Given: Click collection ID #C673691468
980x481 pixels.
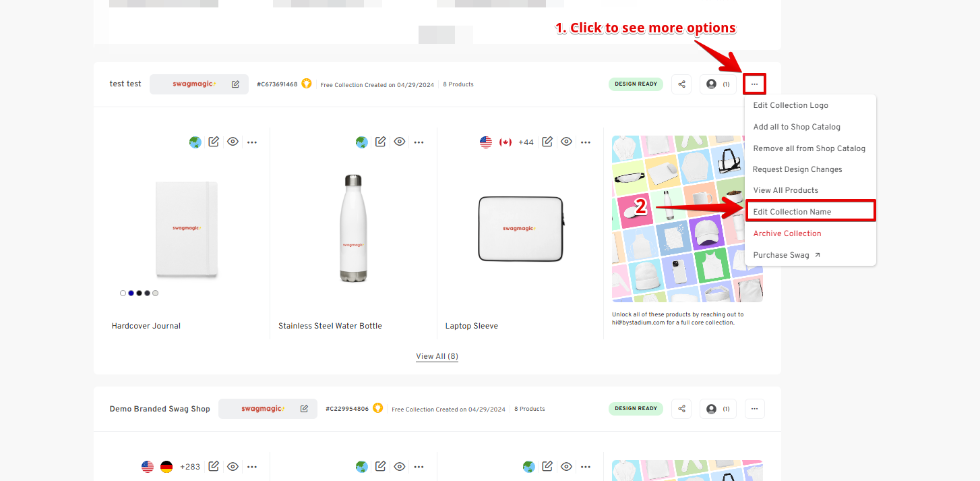Looking at the screenshot, I should pos(277,84).
